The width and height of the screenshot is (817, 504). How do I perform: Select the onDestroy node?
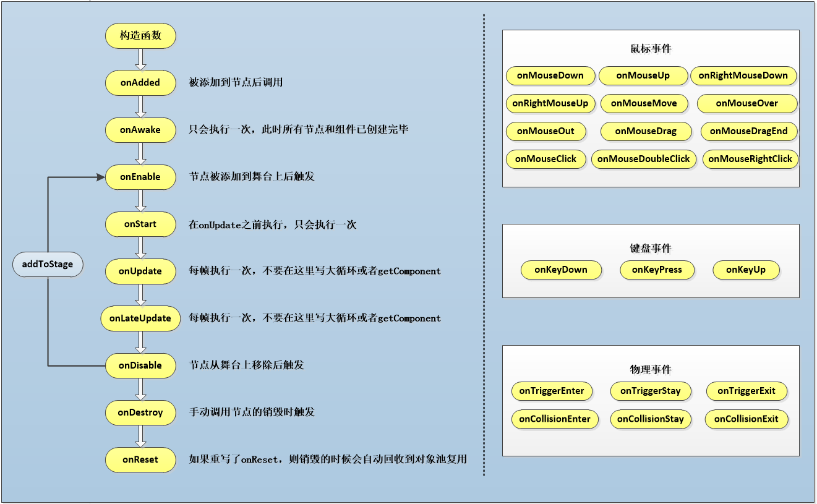tap(140, 412)
